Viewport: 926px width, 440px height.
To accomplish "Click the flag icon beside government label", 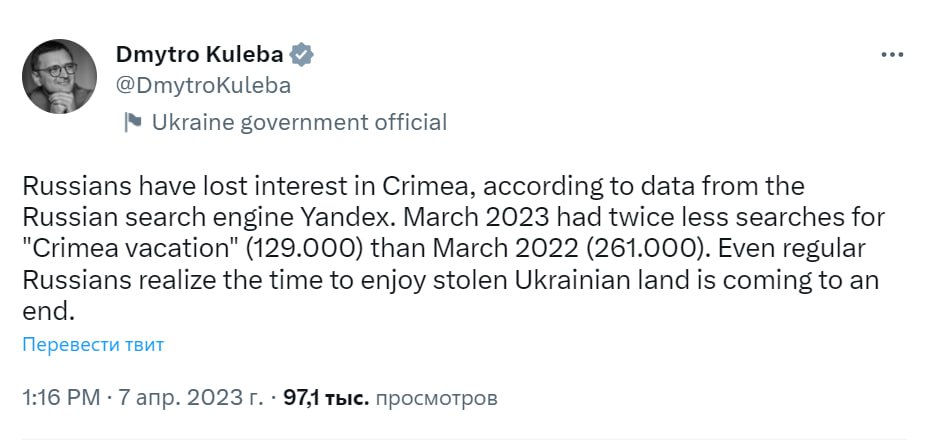I will click(x=132, y=123).
